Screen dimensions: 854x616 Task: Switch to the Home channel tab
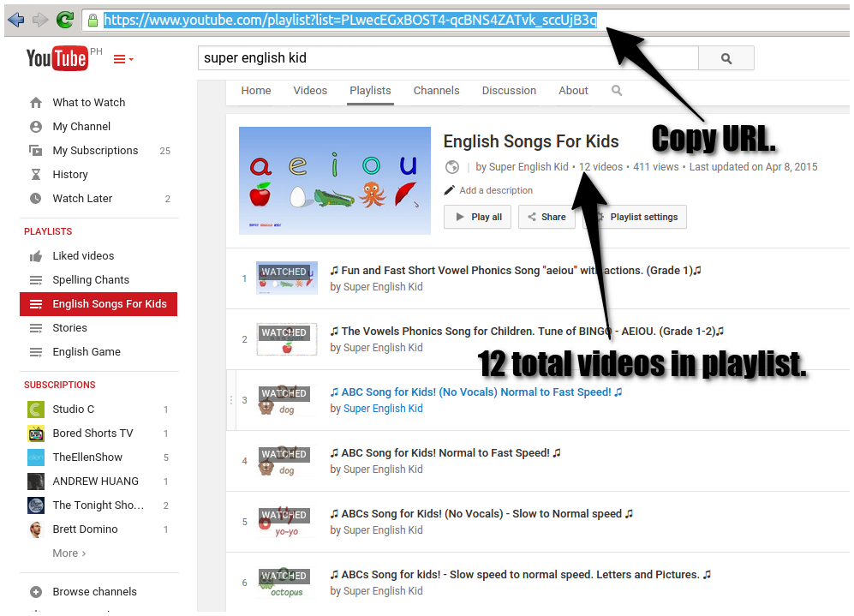pos(256,91)
